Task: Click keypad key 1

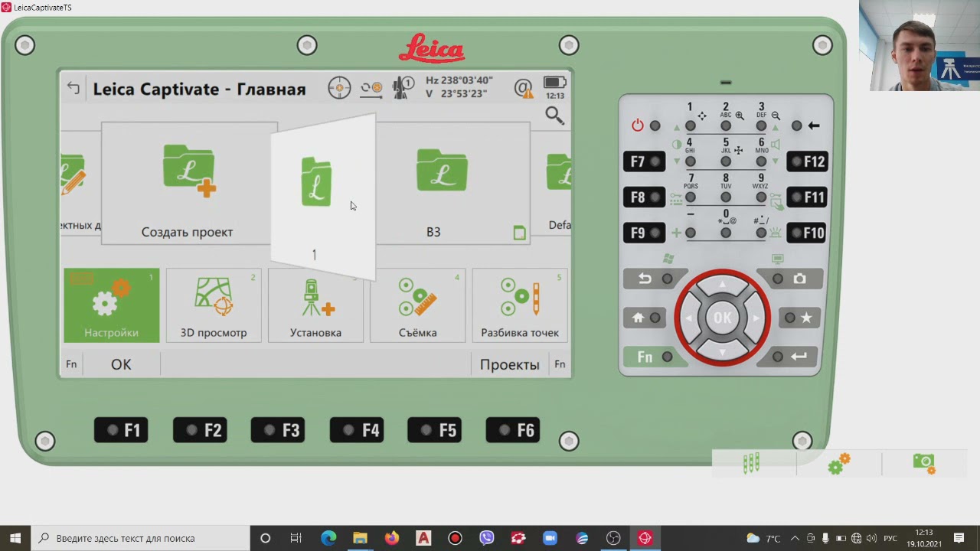Action: 691,126
